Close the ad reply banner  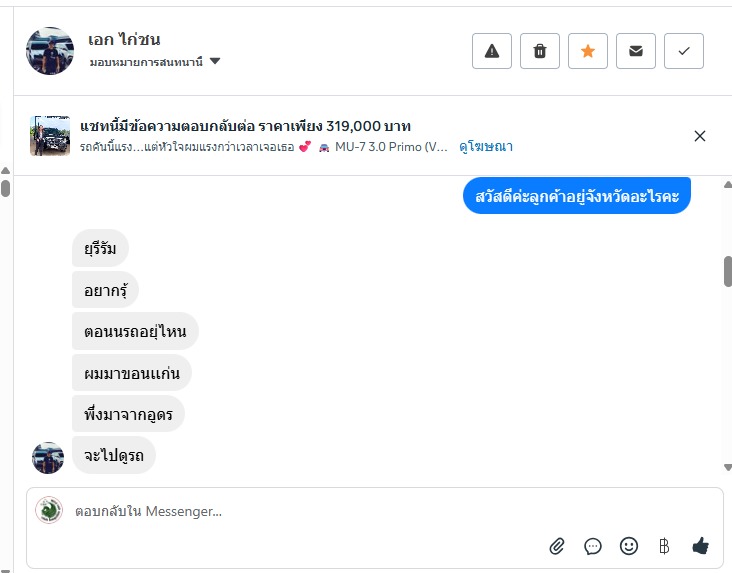700,136
